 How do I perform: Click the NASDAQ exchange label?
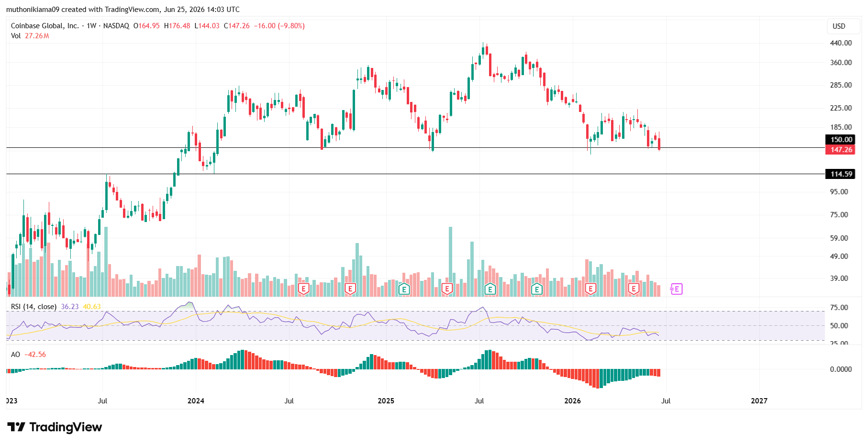pyautogui.click(x=116, y=26)
